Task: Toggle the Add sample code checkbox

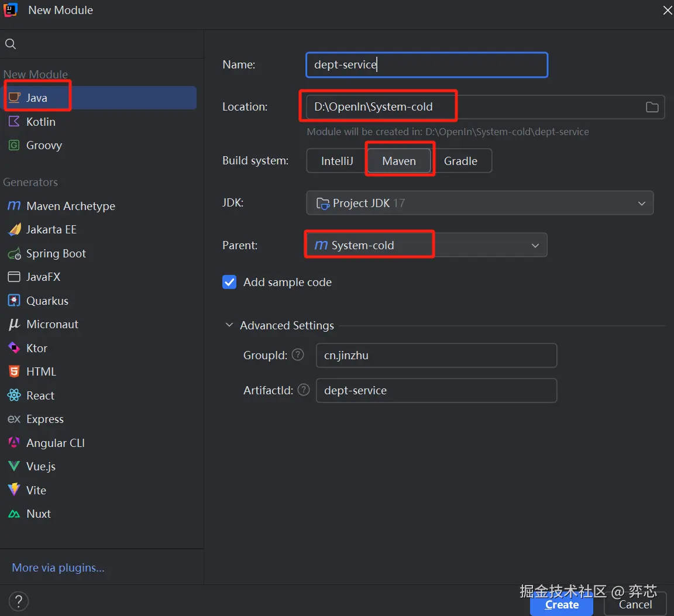Action: click(229, 282)
